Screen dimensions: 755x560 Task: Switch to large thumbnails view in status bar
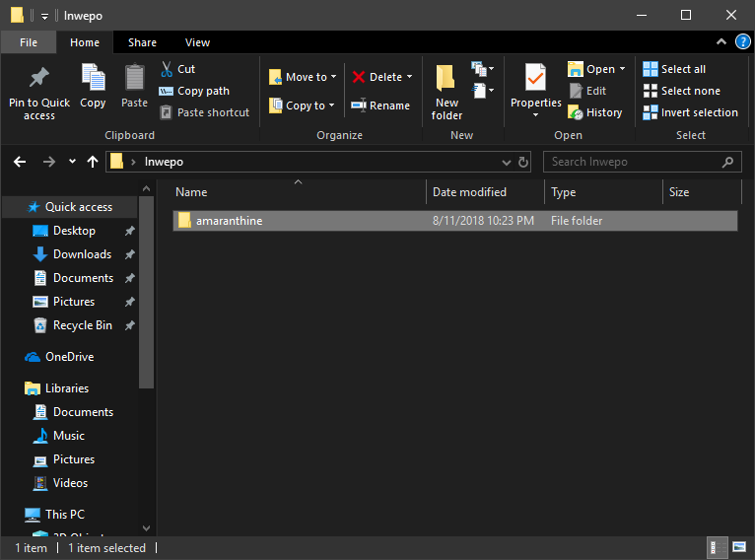[x=739, y=547]
